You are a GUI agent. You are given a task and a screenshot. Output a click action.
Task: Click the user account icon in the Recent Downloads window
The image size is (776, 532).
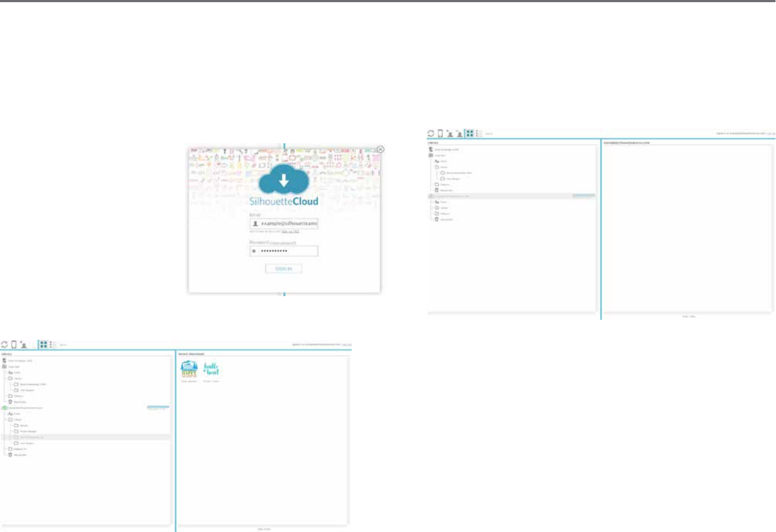24,345
